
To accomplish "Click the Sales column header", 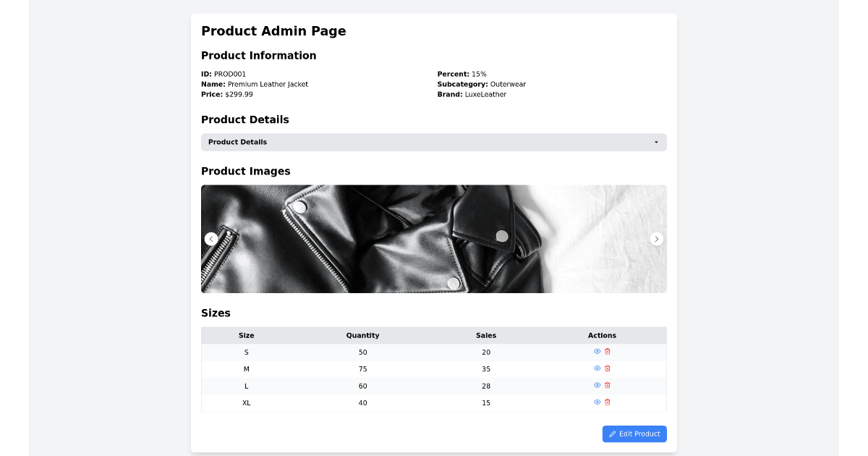I will [486, 335].
